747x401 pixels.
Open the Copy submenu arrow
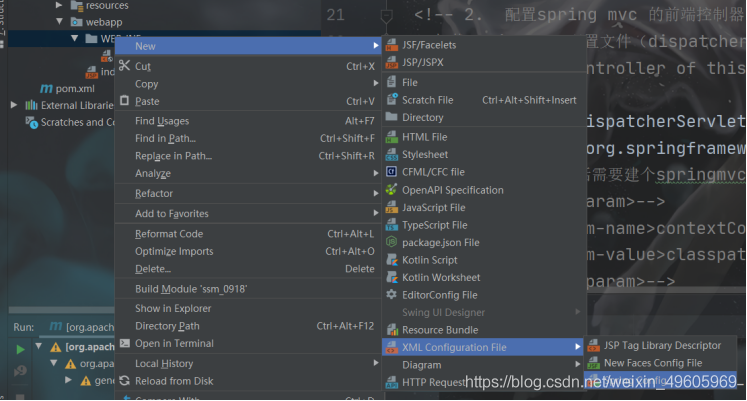tap(376, 83)
